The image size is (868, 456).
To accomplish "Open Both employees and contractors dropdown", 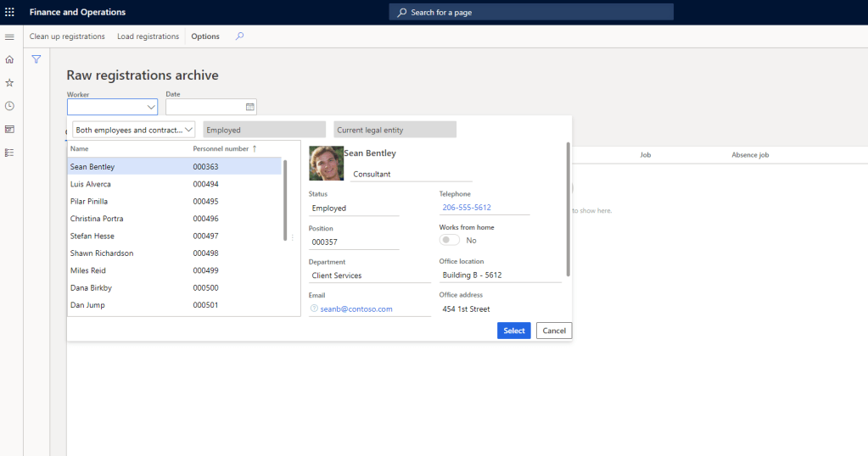I will (x=134, y=130).
